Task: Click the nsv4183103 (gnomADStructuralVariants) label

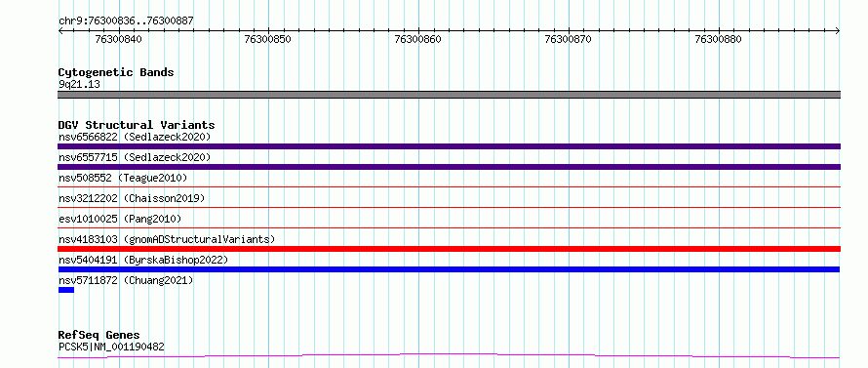Action: pos(167,239)
